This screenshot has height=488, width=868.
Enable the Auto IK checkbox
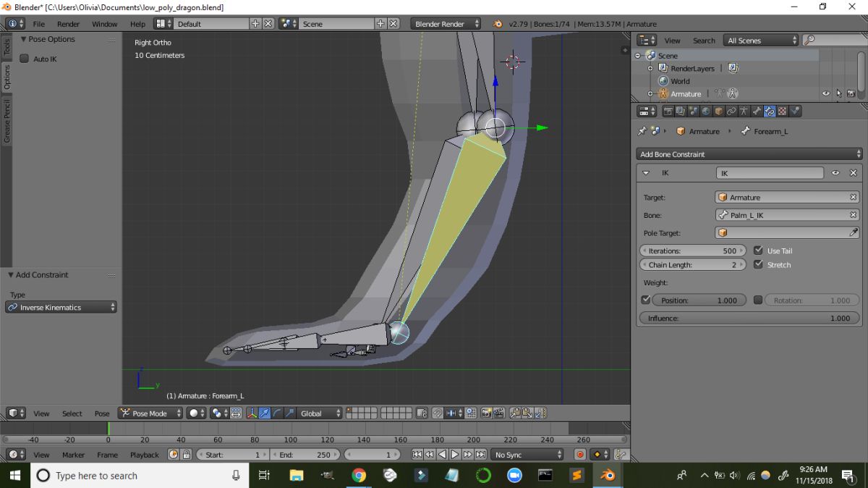click(25, 59)
